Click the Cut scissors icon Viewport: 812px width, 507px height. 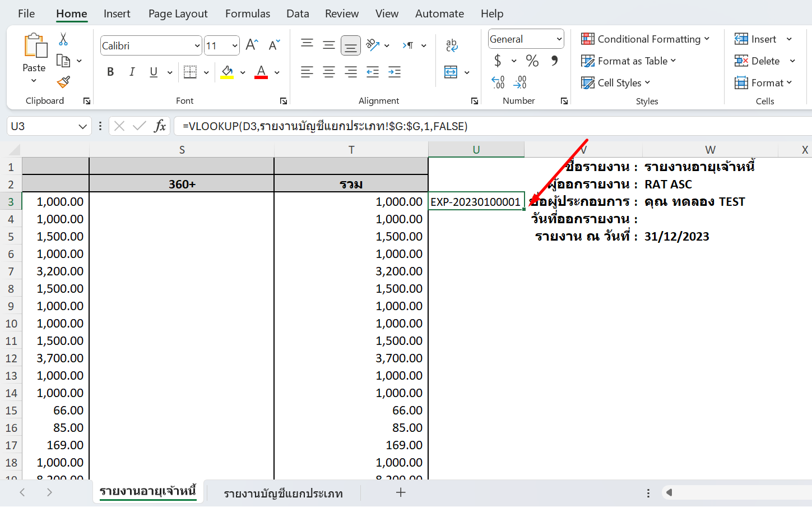click(x=63, y=39)
